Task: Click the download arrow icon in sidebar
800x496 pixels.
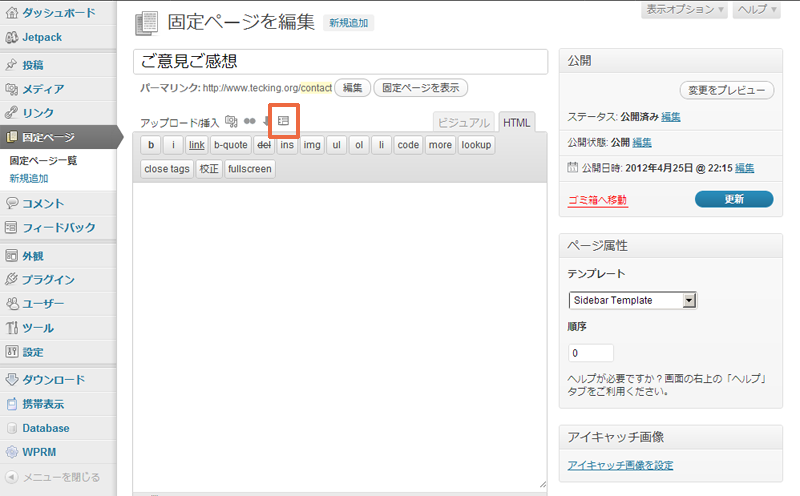Action: [x=11, y=379]
